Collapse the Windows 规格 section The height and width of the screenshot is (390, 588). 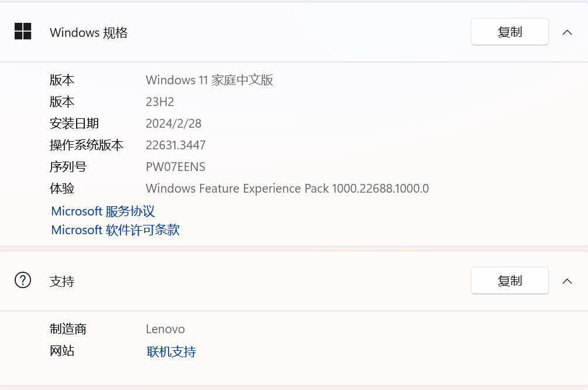[x=567, y=32]
